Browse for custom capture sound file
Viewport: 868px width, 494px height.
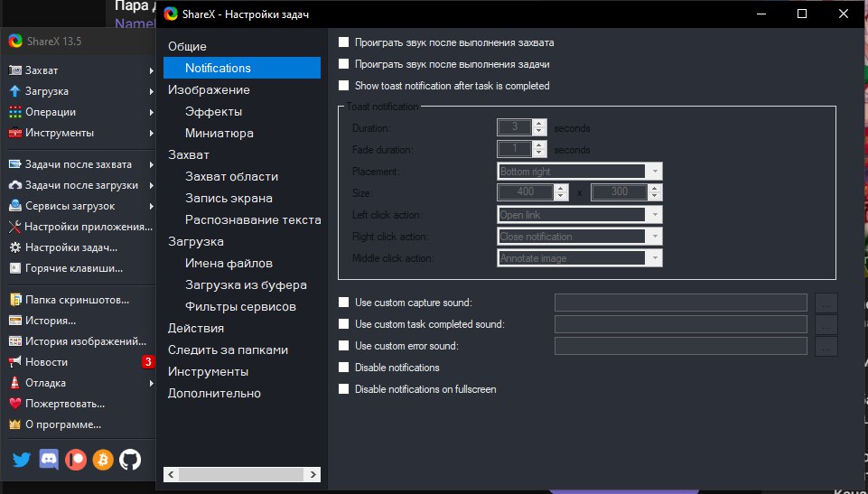[x=826, y=303]
